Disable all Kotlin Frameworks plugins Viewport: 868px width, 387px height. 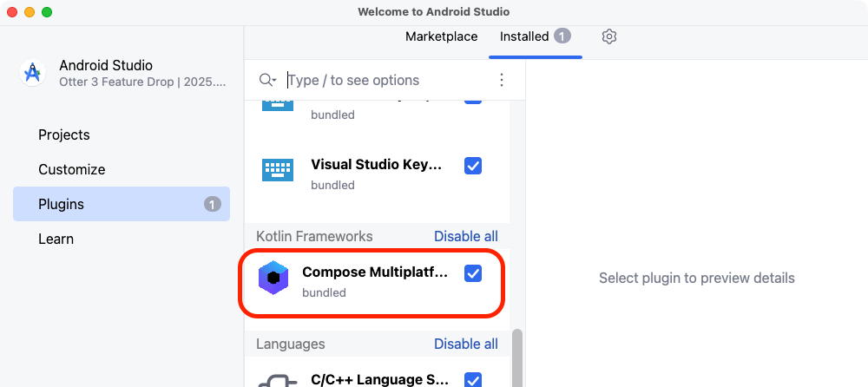pyautogui.click(x=466, y=236)
